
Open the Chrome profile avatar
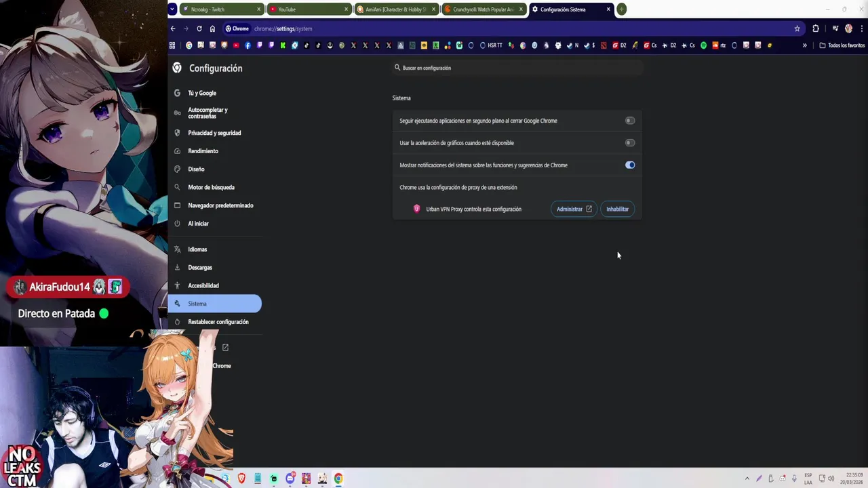[848, 28]
